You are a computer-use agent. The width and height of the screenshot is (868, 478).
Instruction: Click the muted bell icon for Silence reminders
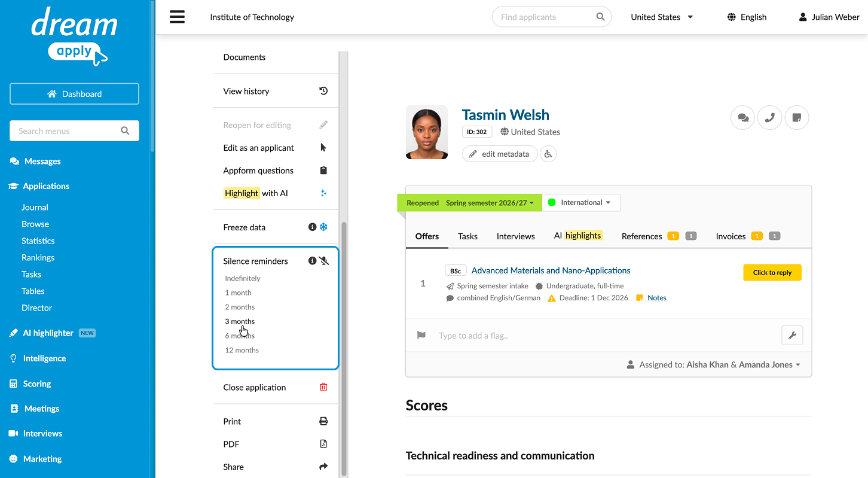coord(323,261)
